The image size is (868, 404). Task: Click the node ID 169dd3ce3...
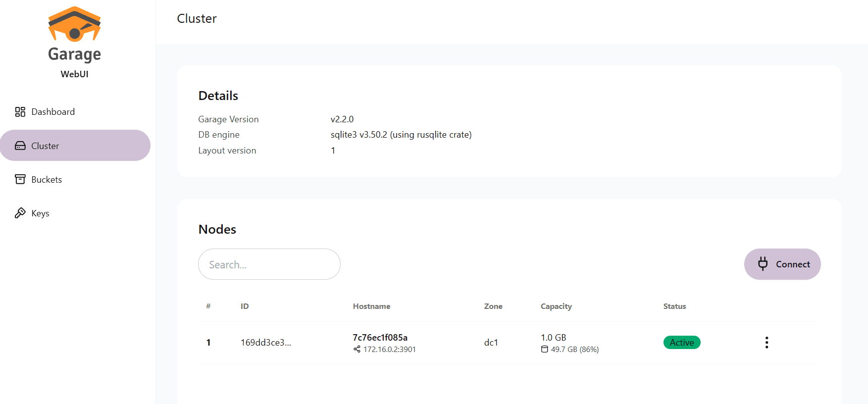(x=266, y=343)
